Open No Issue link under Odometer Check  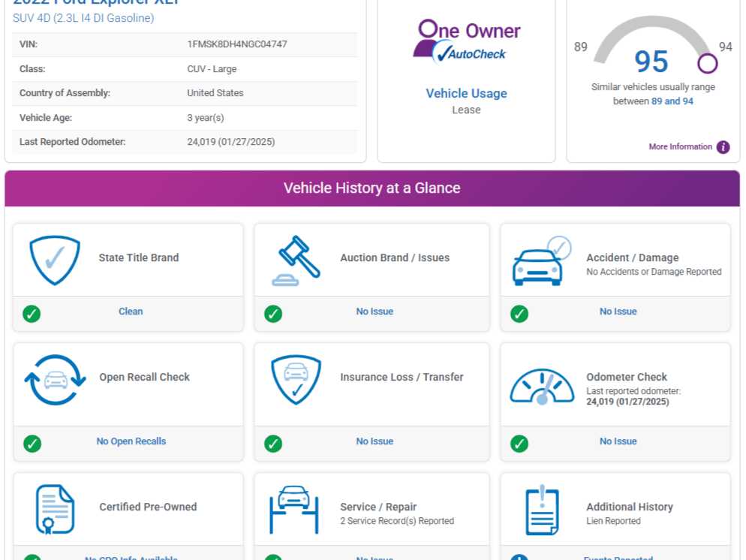coord(618,441)
